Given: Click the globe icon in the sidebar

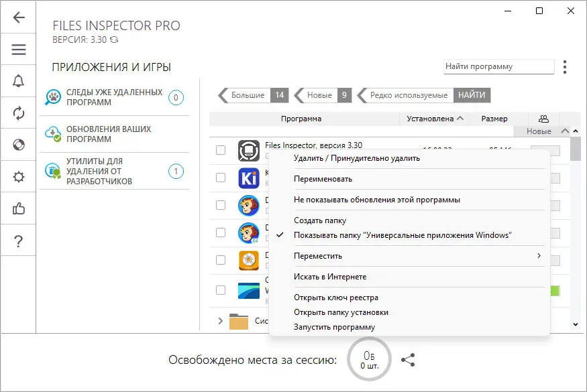Looking at the screenshot, I should 19,144.
